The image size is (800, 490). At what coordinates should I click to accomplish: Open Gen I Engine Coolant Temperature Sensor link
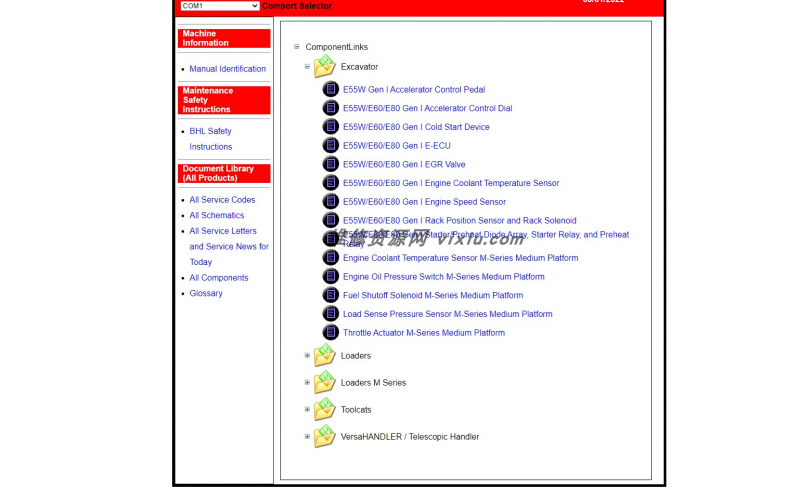[x=451, y=183]
